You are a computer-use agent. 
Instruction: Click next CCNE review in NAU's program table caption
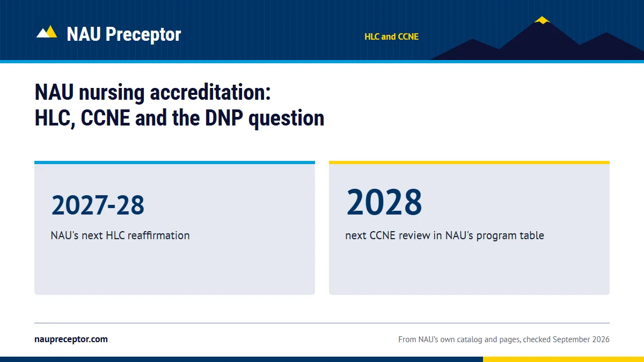444,235
